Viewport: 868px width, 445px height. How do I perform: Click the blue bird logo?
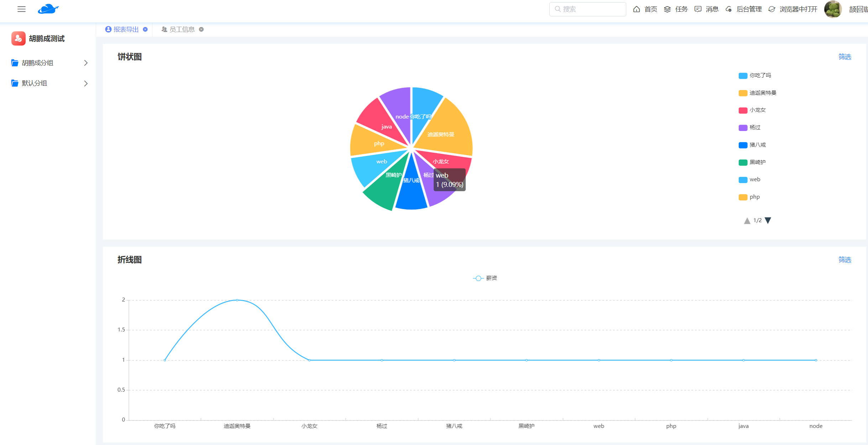pyautogui.click(x=48, y=9)
